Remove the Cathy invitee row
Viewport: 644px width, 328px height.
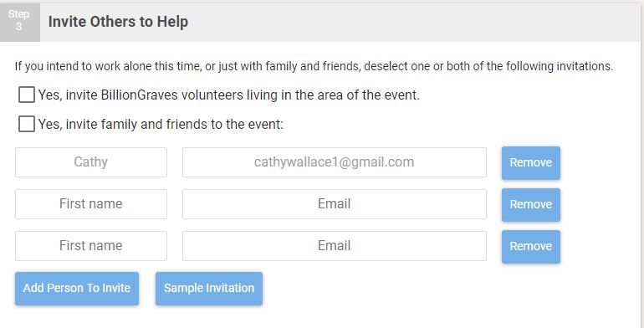(530, 163)
